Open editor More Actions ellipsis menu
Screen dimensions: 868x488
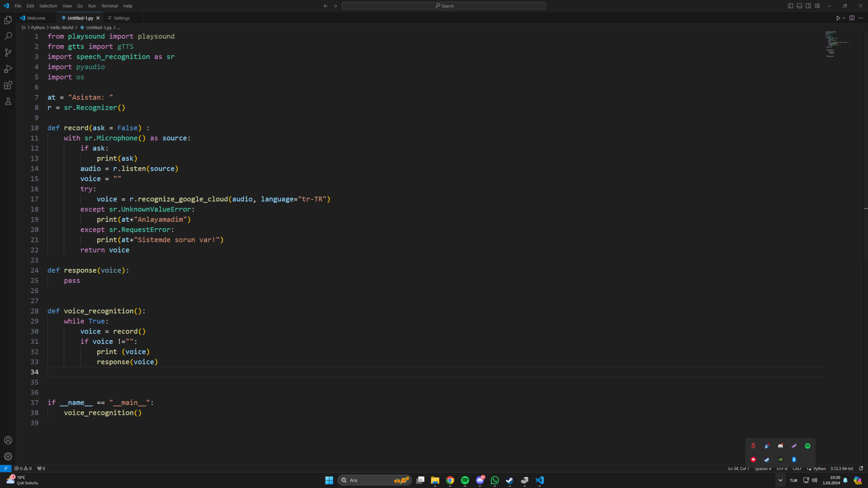861,18
